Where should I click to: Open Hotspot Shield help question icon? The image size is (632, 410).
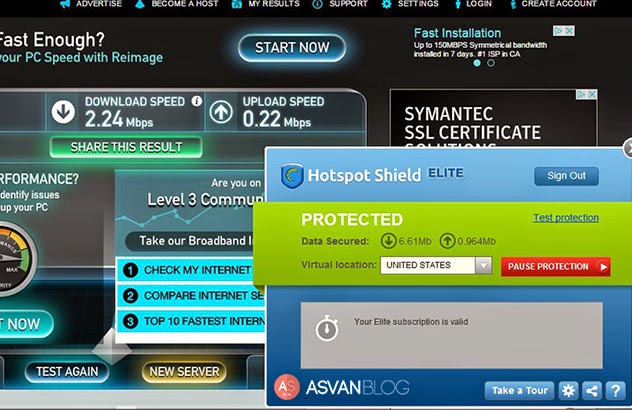[615, 391]
